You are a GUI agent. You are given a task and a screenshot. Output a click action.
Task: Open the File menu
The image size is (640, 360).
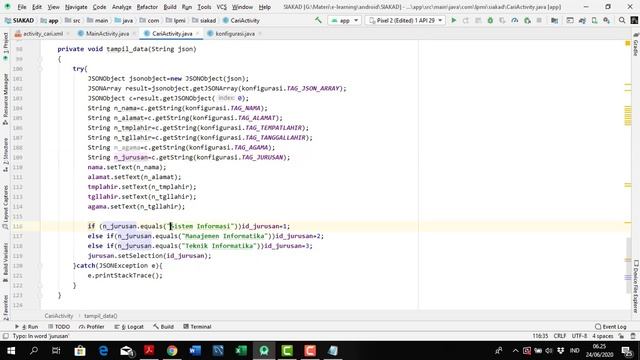pyautogui.click(x=22, y=7)
